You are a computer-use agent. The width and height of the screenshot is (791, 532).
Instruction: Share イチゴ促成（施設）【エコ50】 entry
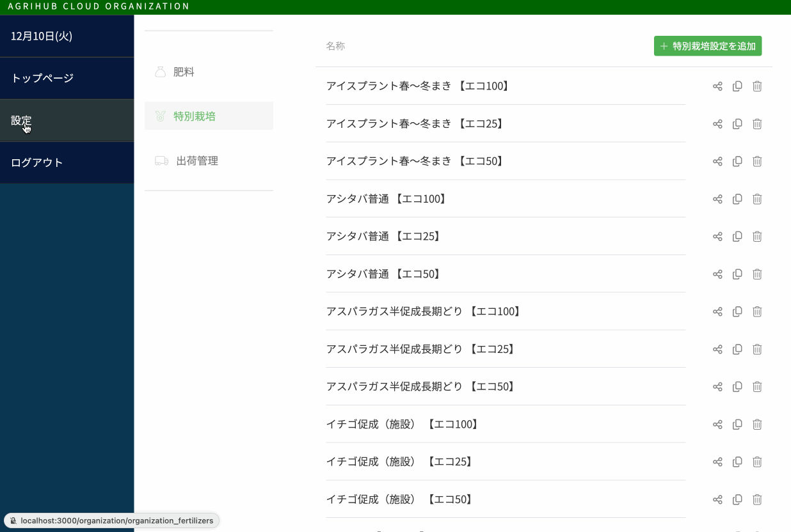[x=717, y=500]
